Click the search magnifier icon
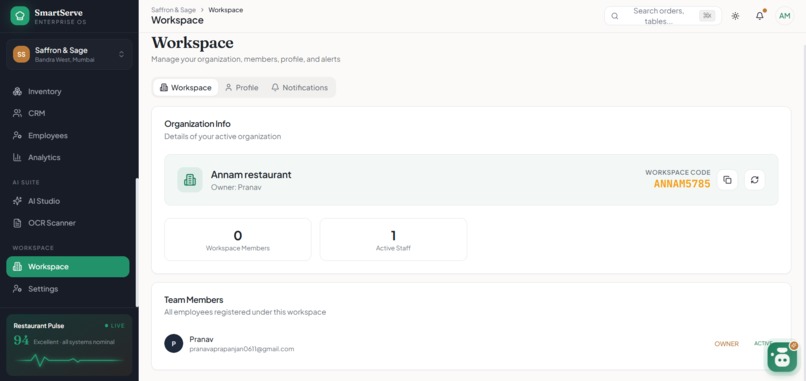 tap(614, 16)
